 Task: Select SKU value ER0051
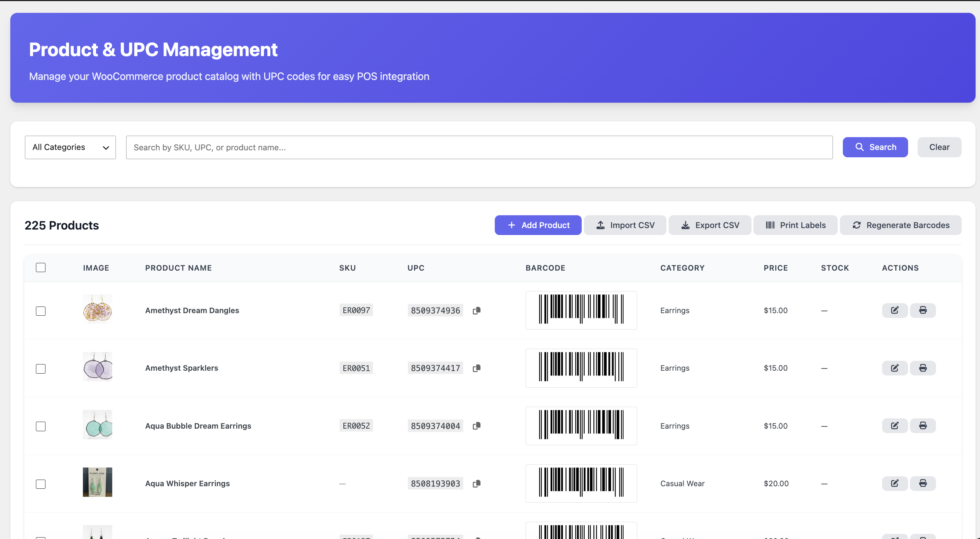click(x=356, y=368)
